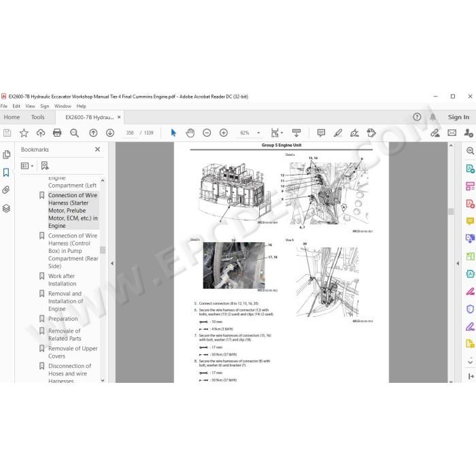Click the scrolling mode keyboard icon
Viewport: 476px width, 476px height.
click(296, 133)
